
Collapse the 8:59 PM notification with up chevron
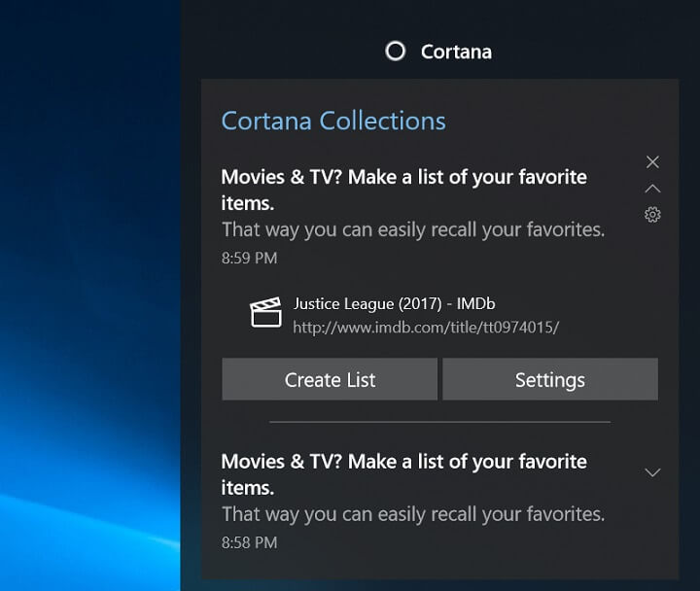[652, 189]
